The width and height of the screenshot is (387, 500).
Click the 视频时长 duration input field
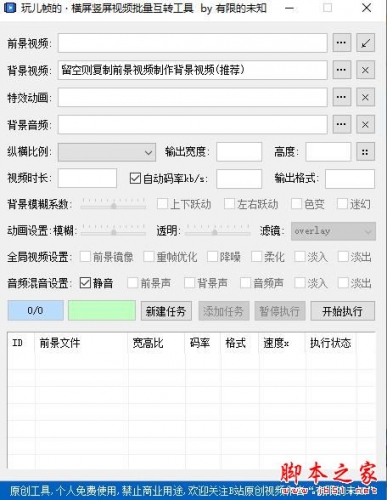click(x=87, y=178)
